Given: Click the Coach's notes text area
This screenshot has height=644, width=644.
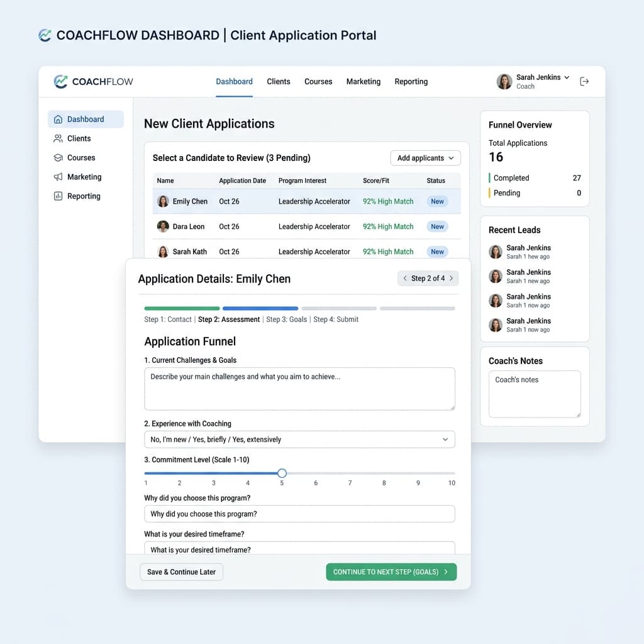Looking at the screenshot, I should coord(535,394).
